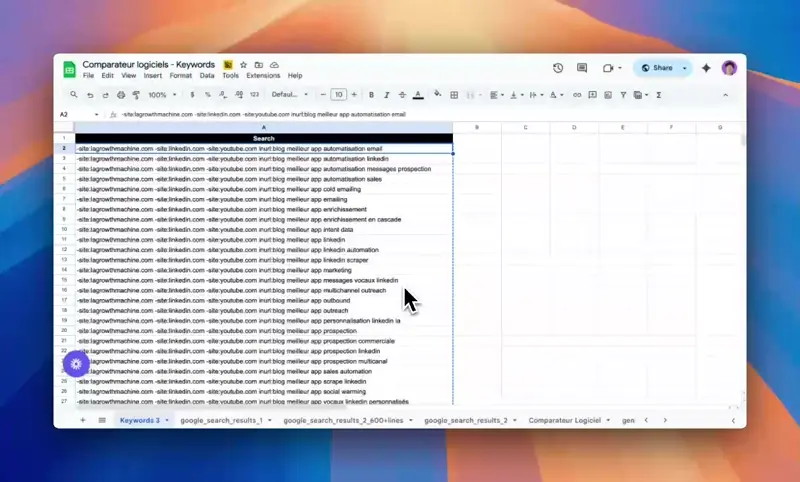Screen dimensions: 800x482
Task: Open the File menu
Action: pos(88,75)
